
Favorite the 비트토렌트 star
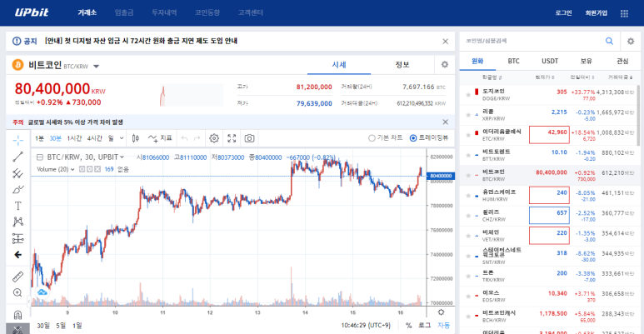click(468, 155)
